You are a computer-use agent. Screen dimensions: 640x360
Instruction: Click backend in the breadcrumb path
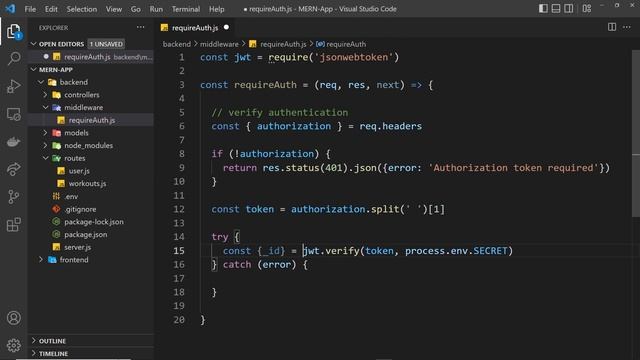point(177,44)
